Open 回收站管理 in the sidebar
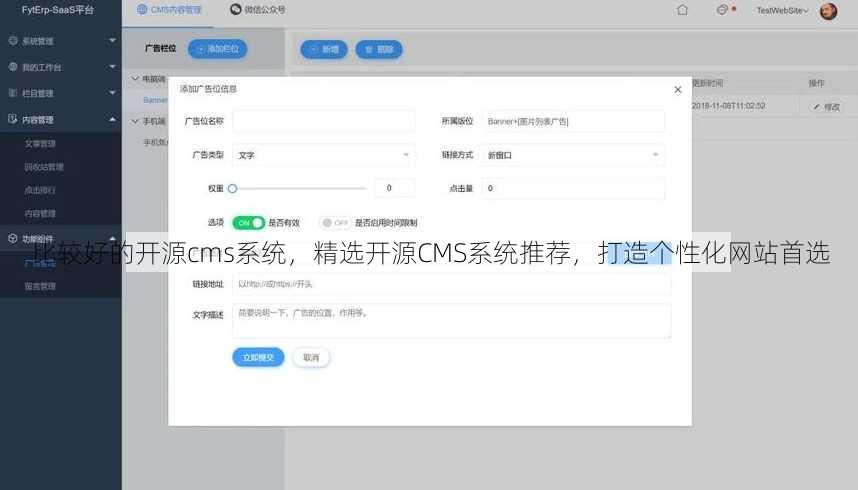Image resolution: width=858 pixels, height=490 pixels. coord(44,167)
